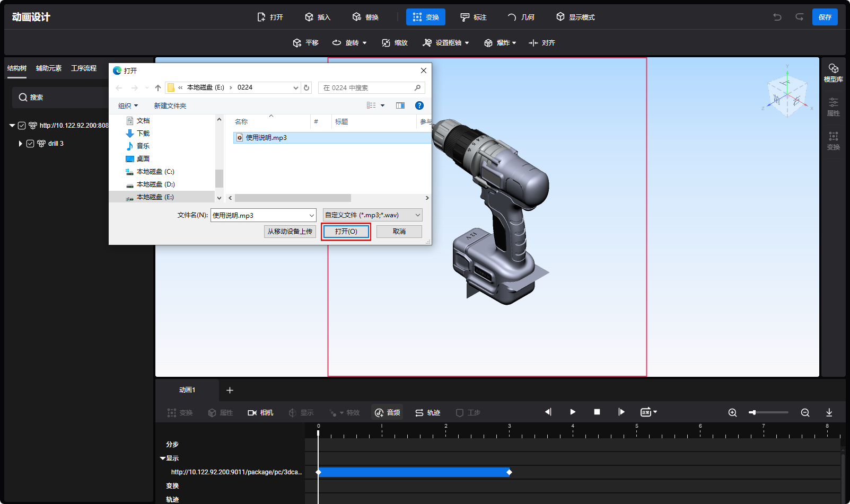Click the Open (打开(O)) button in dialog
This screenshot has width=850, height=504.
[x=346, y=232]
